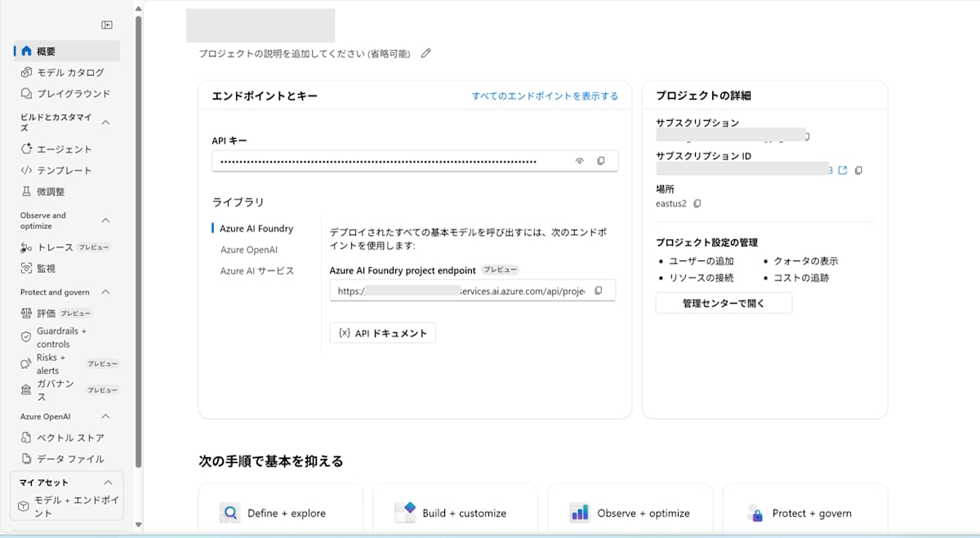Click the project endpoint URL field
980x538 pixels.
(472, 291)
